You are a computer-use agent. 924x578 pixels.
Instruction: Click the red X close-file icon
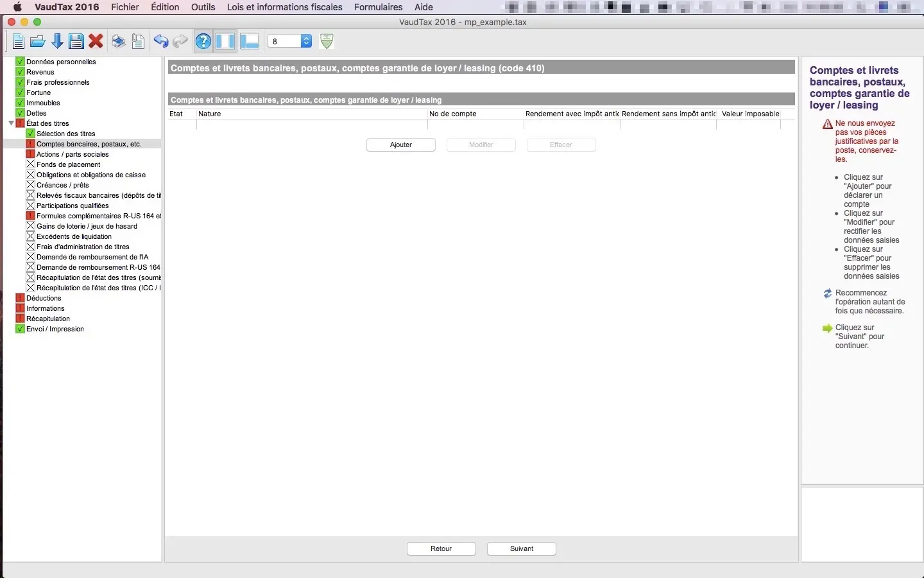pos(96,42)
